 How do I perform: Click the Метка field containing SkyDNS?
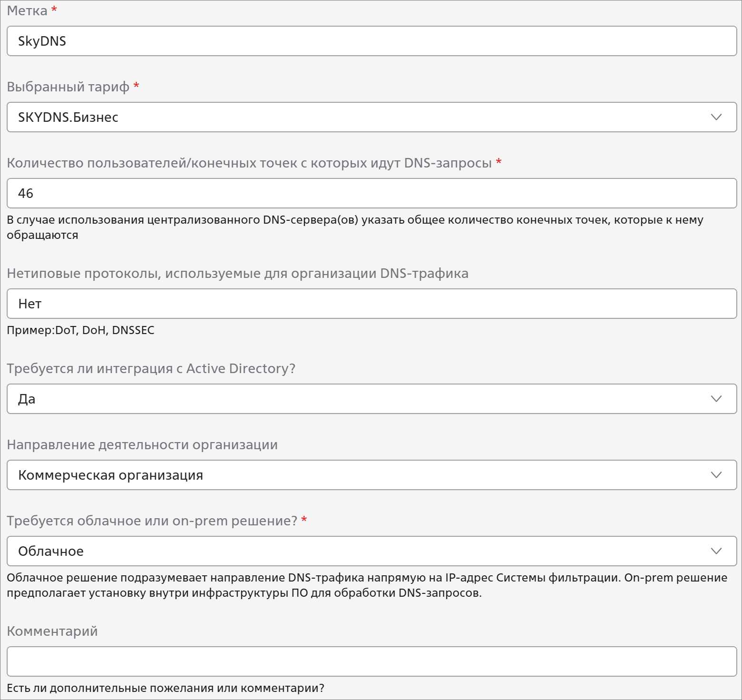pyautogui.click(x=371, y=41)
